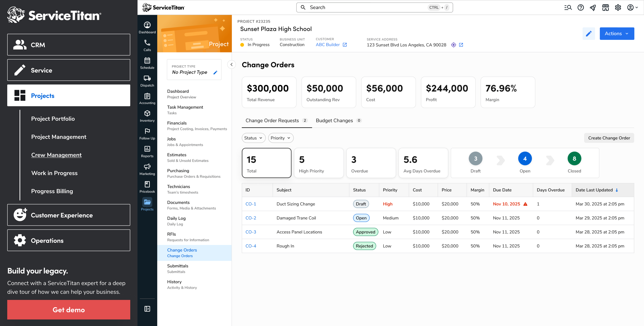Expand the Priority filter dropdown
This screenshot has width=644, height=326.
coord(281,138)
